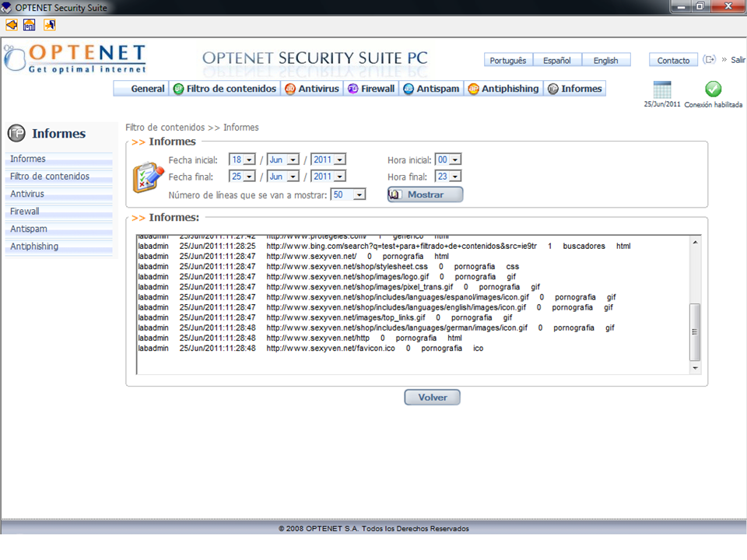Switch language to English

coord(605,61)
